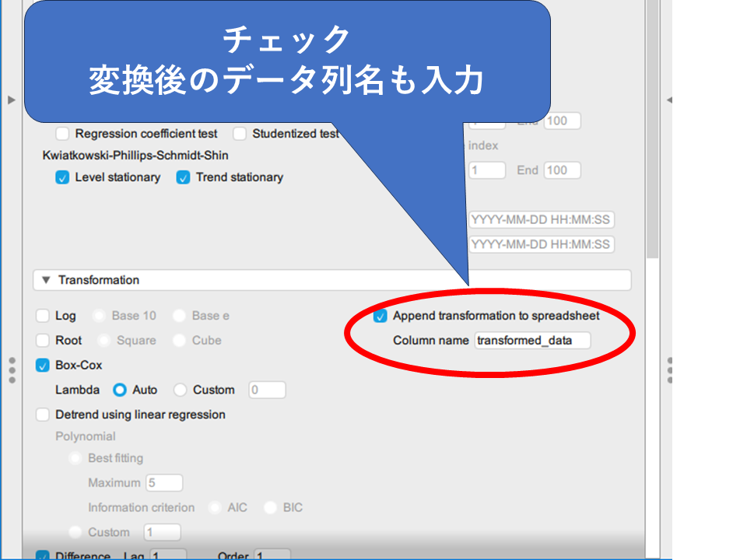Click the custom Lambda value field
Image resolution: width=747 pixels, height=560 pixels.
click(x=267, y=390)
